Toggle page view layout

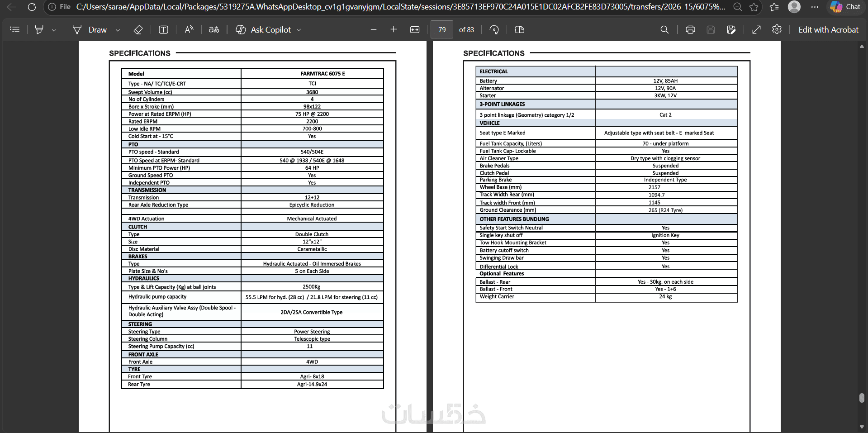tap(520, 29)
